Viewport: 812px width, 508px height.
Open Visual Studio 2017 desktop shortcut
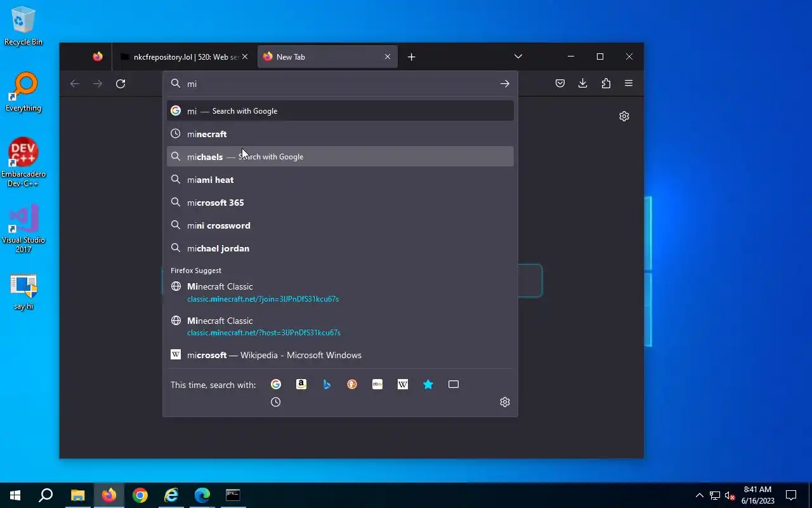pyautogui.click(x=23, y=229)
